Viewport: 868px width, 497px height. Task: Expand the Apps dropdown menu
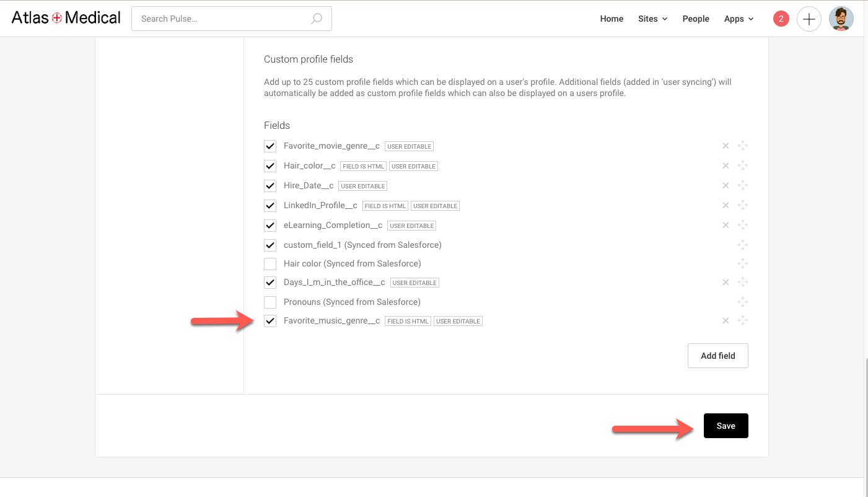[x=739, y=19]
